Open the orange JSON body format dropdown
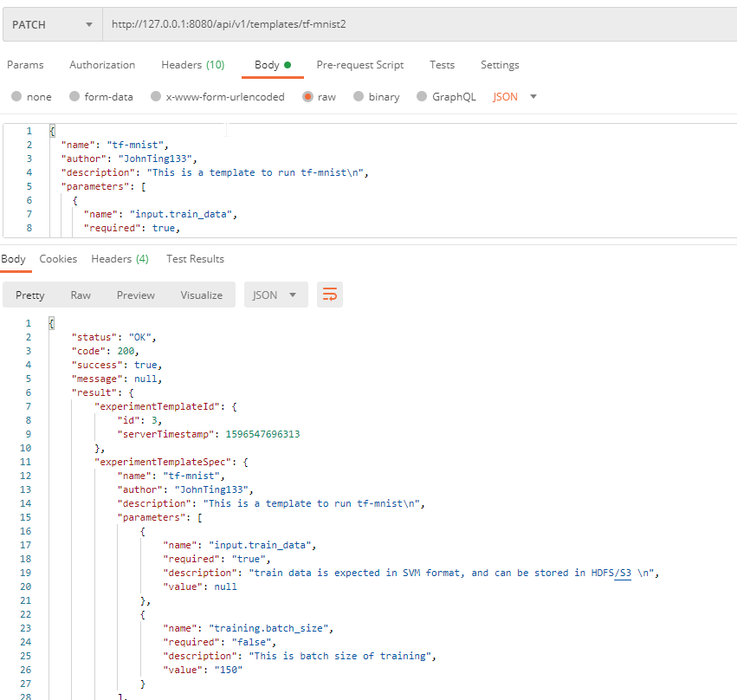This screenshot has width=737, height=700. click(x=514, y=97)
